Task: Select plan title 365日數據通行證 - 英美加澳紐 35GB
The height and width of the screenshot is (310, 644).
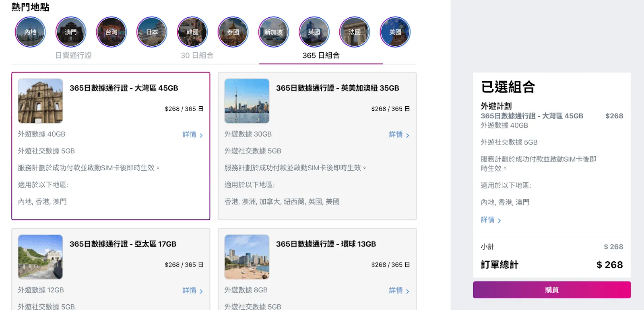Action: (338, 88)
